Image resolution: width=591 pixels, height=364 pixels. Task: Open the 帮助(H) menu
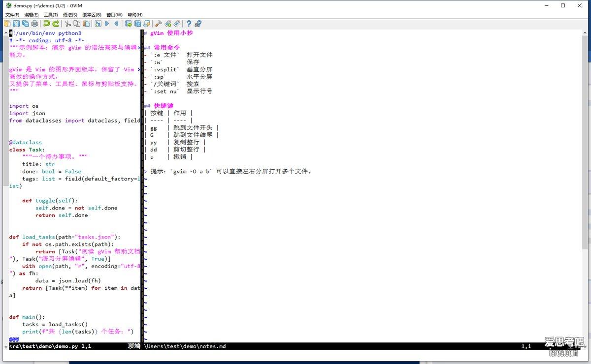[x=135, y=15]
